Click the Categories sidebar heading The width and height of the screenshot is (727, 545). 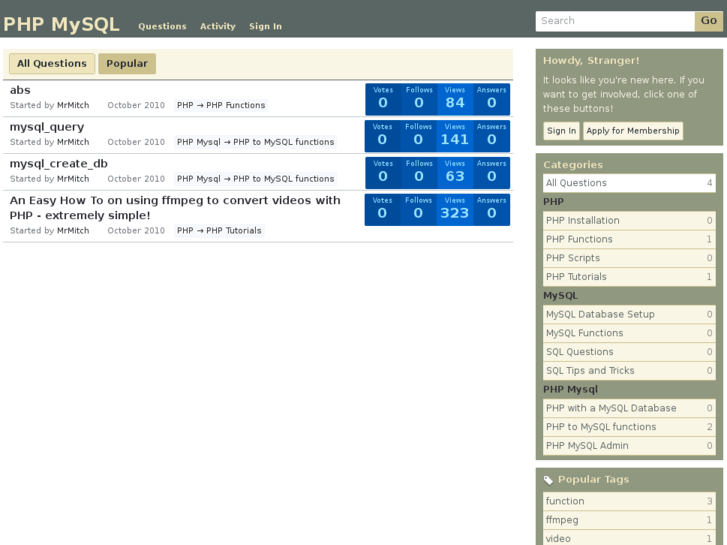coord(573,165)
